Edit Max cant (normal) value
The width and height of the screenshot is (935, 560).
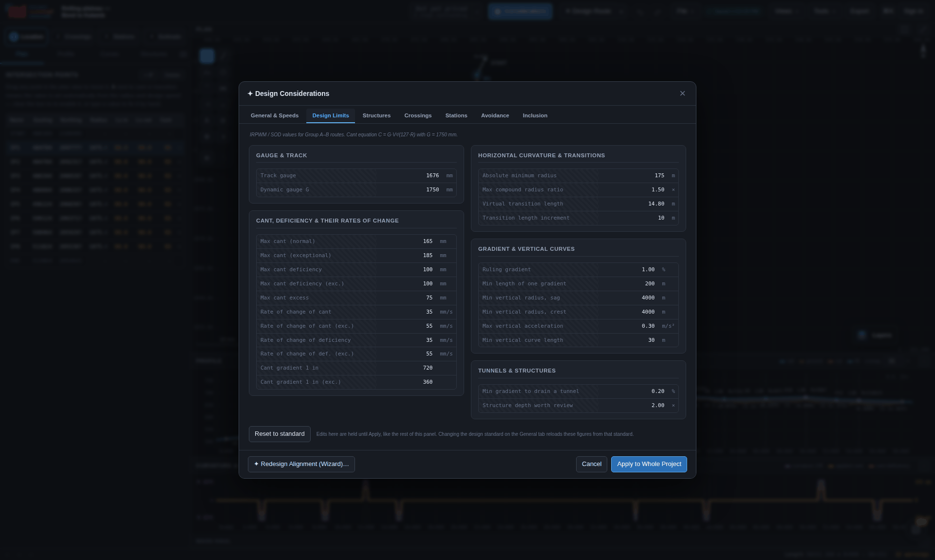(x=406, y=242)
